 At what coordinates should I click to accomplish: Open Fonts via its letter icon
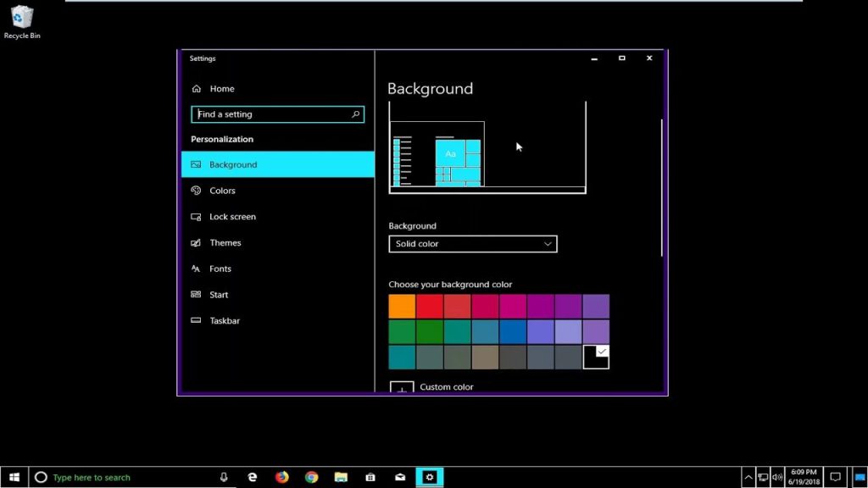click(196, 269)
